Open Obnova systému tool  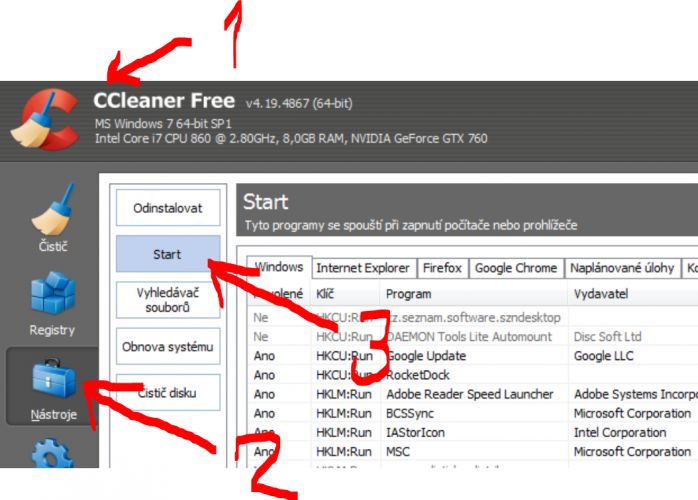click(168, 346)
